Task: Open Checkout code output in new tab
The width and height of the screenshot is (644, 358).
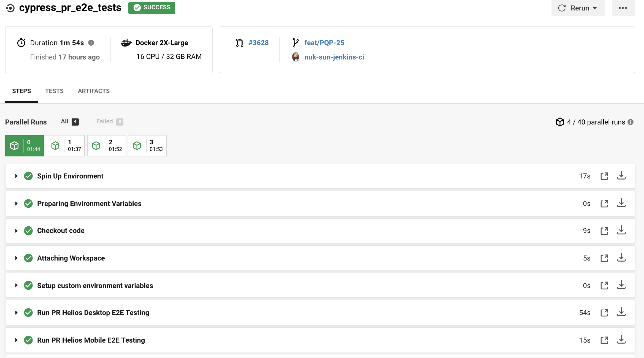Action: tap(604, 231)
